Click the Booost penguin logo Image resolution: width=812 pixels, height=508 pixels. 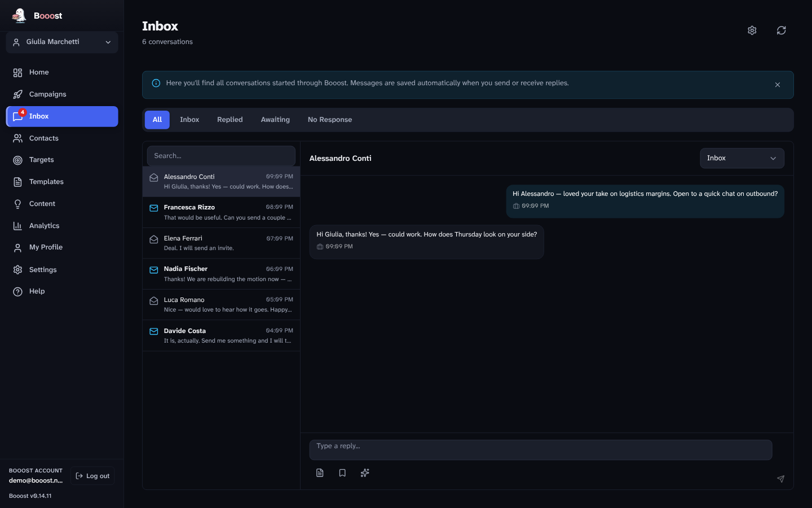19,15
